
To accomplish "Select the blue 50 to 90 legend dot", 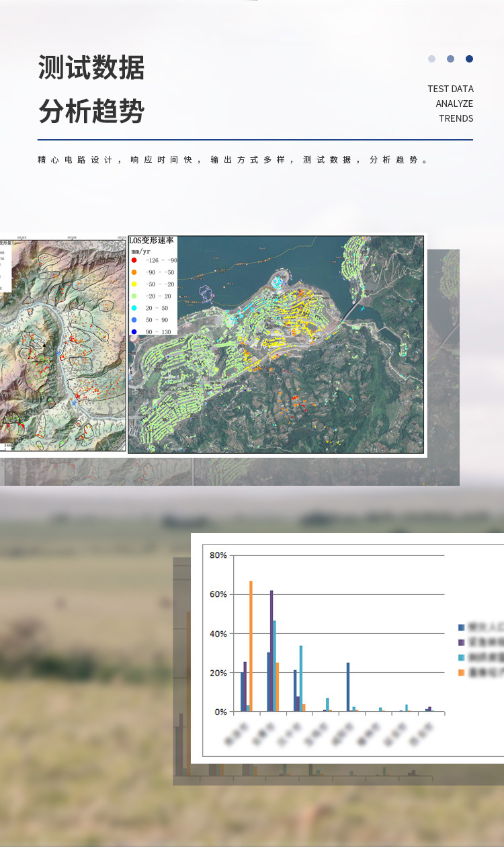I will point(134,320).
